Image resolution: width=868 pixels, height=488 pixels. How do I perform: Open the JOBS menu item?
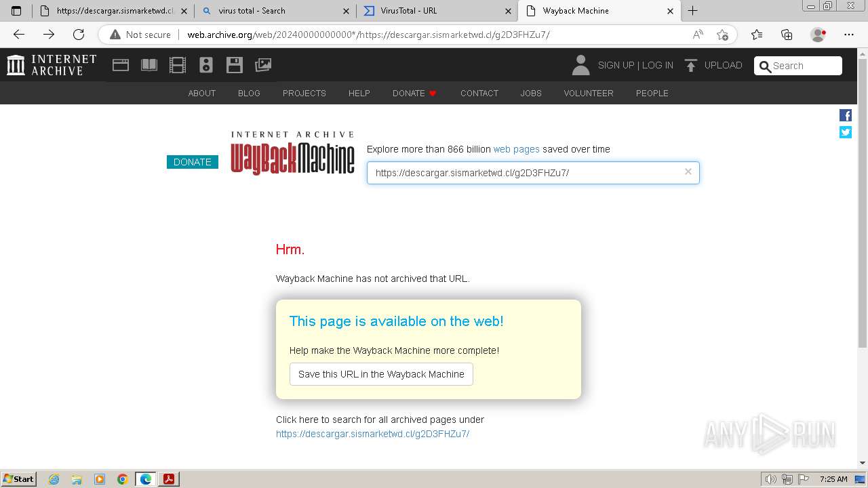point(531,94)
